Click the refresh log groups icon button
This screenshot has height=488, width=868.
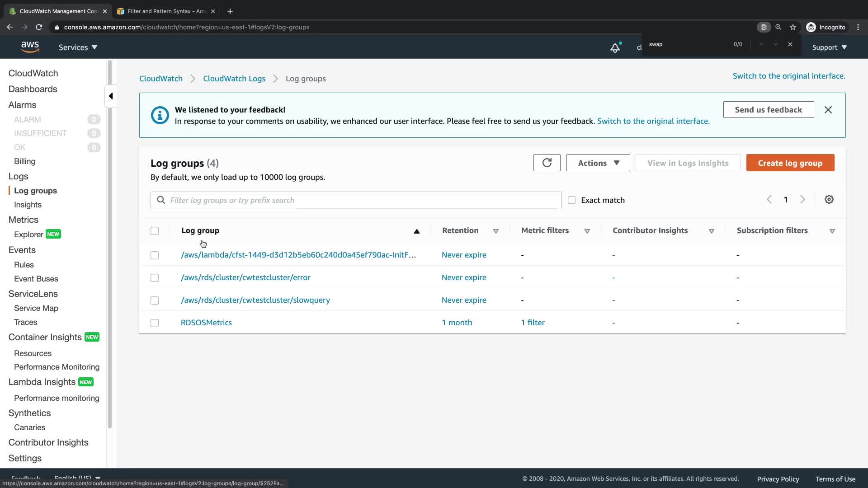(547, 163)
